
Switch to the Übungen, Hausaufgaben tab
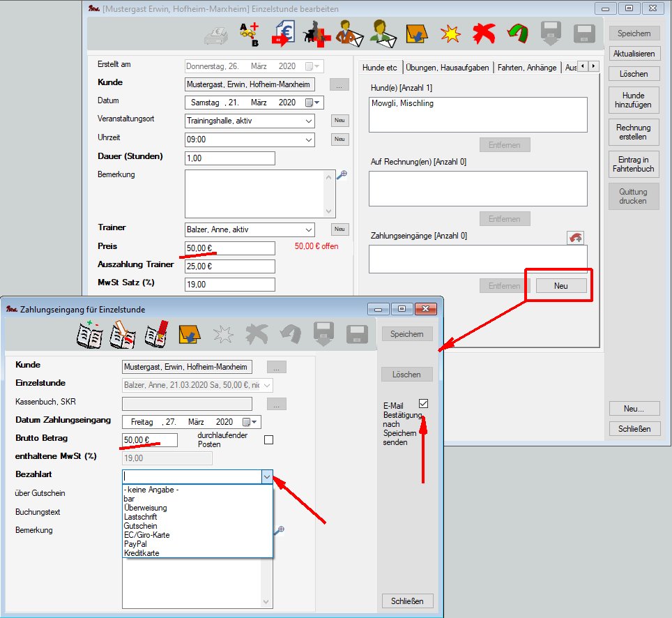[x=447, y=68]
